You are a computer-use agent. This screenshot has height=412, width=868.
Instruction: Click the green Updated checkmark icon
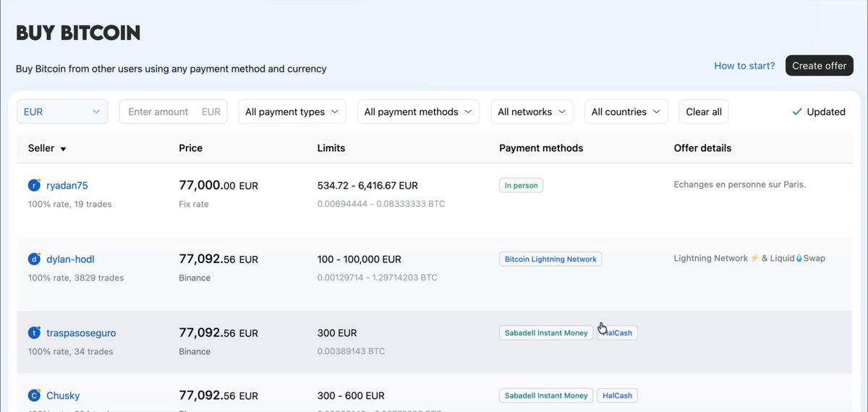click(x=797, y=112)
